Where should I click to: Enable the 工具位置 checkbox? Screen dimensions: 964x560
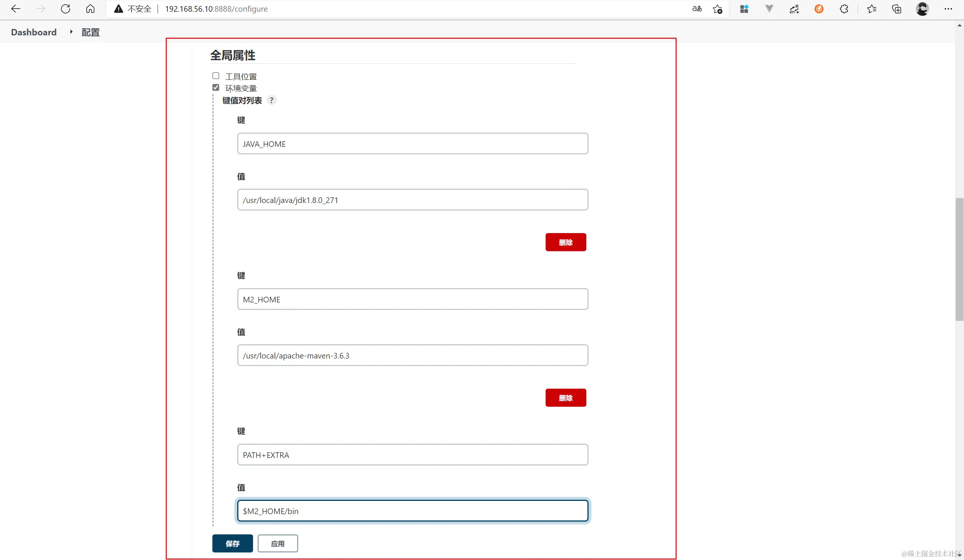pyautogui.click(x=216, y=76)
